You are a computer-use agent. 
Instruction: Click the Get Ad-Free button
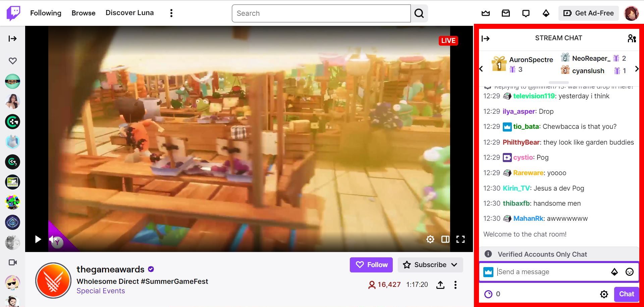tap(588, 13)
